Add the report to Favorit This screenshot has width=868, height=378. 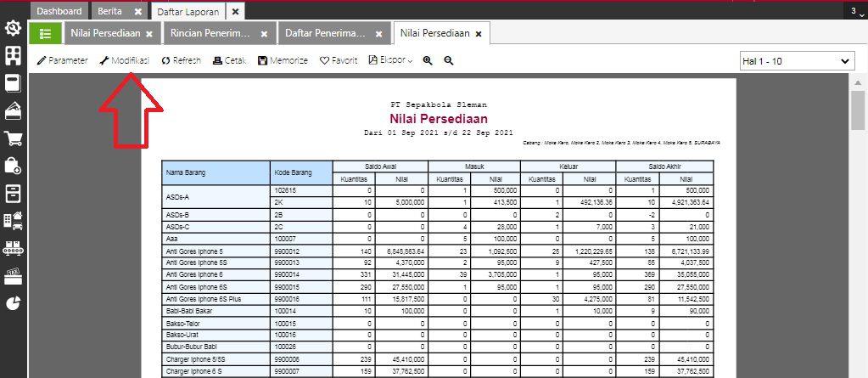pyautogui.click(x=339, y=61)
